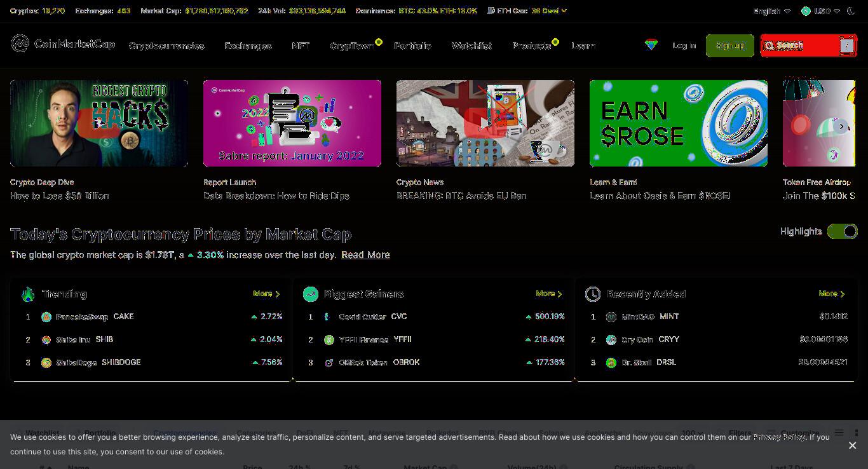Click the Dominance BTC ETH value

(438, 11)
